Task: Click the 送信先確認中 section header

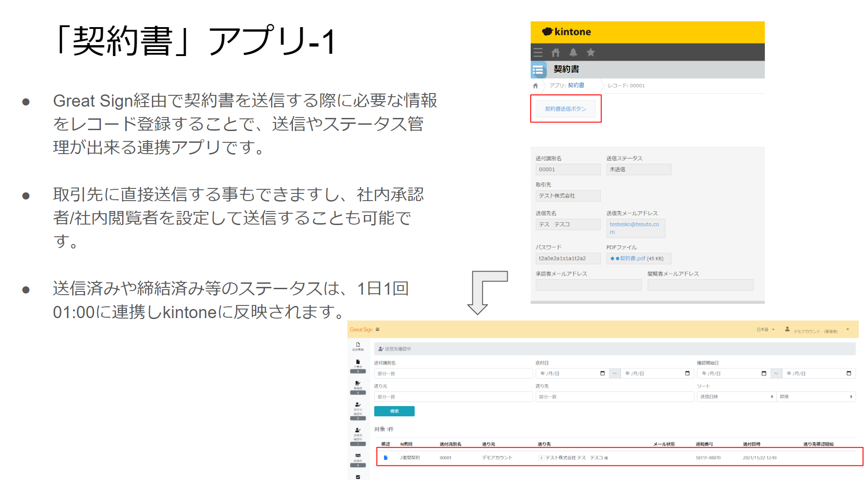Action: click(x=615, y=349)
